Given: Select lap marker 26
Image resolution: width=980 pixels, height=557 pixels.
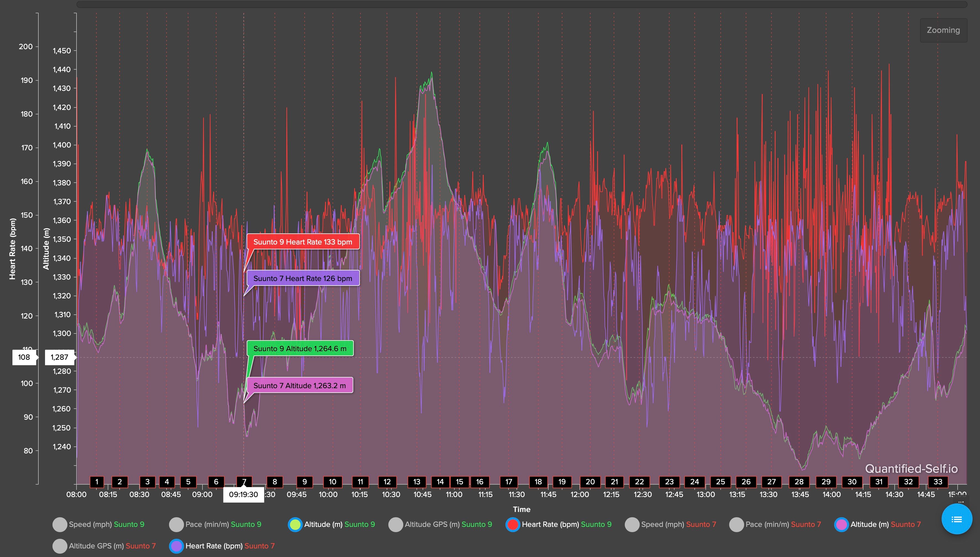Looking at the screenshot, I should (746, 482).
